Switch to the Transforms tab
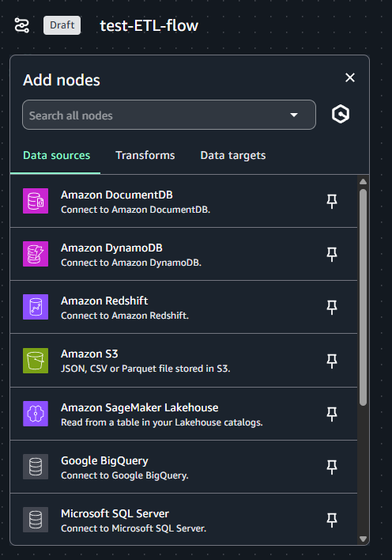 [145, 155]
